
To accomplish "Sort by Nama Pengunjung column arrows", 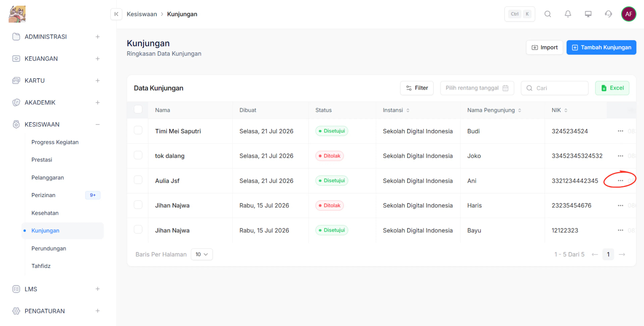I will pyautogui.click(x=520, y=110).
